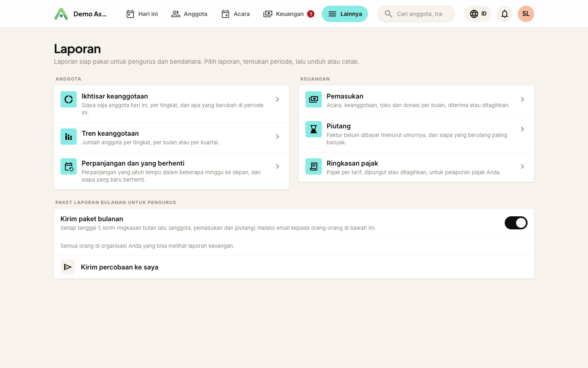
Task: Click the red Keuangan notification badge
Action: (311, 14)
